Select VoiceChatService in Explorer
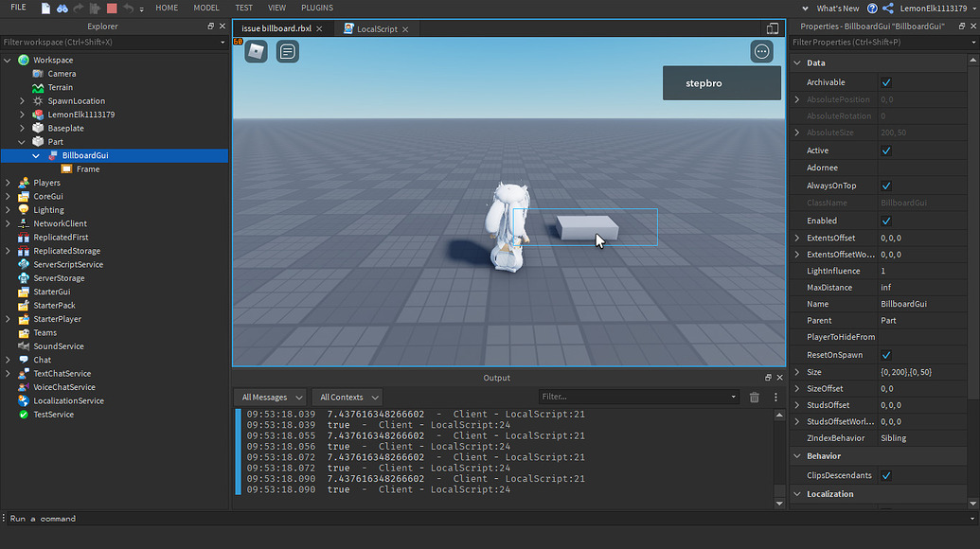Image resolution: width=980 pixels, height=549 pixels. click(64, 387)
